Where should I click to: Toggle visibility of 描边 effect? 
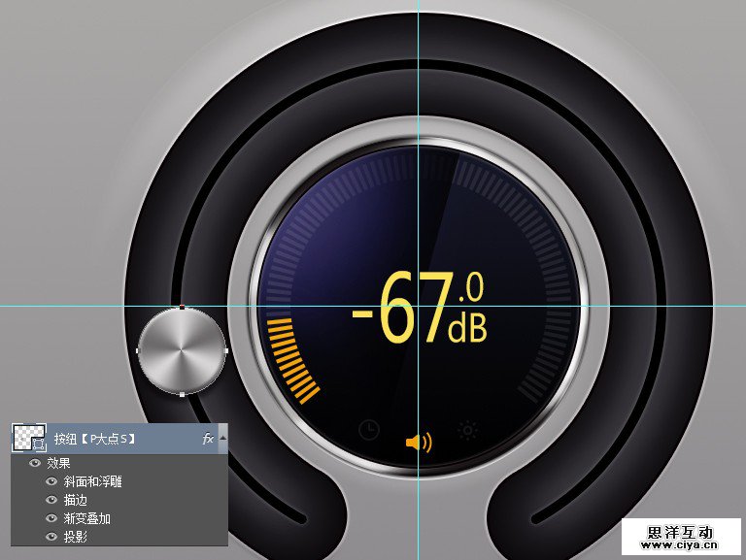coord(51,500)
